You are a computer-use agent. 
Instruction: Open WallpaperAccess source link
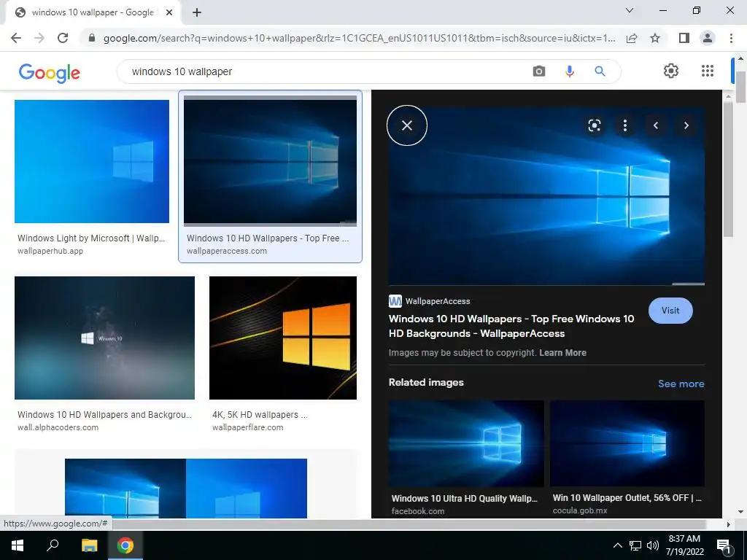click(429, 301)
